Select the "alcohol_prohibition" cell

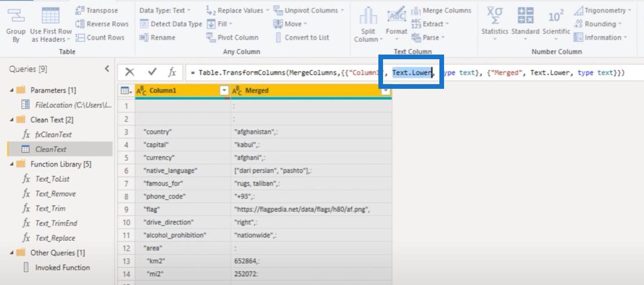(183, 236)
